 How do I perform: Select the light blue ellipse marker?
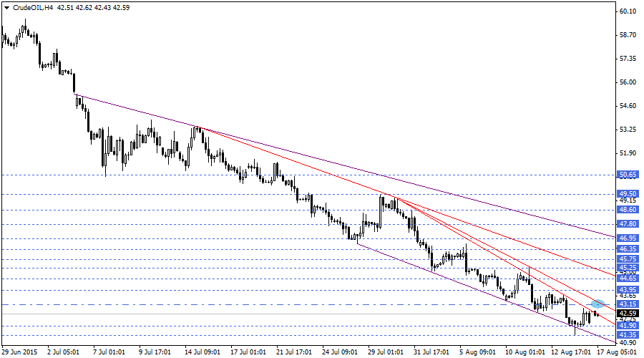click(x=599, y=304)
